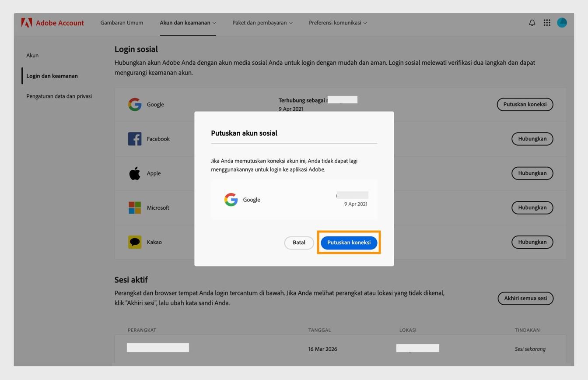The height and width of the screenshot is (380, 588).
Task: Click the Facebook icon
Action: click(135, 138)
